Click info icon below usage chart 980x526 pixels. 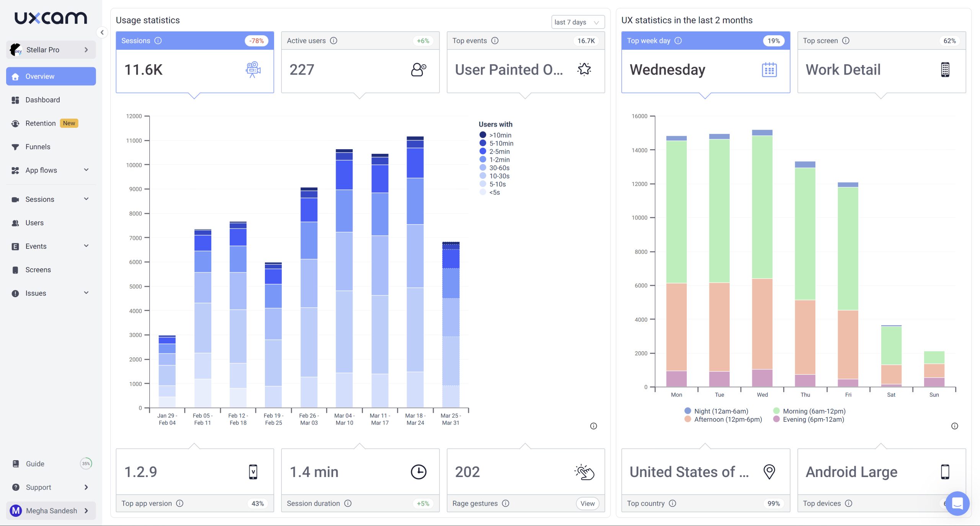pos(593,426)
